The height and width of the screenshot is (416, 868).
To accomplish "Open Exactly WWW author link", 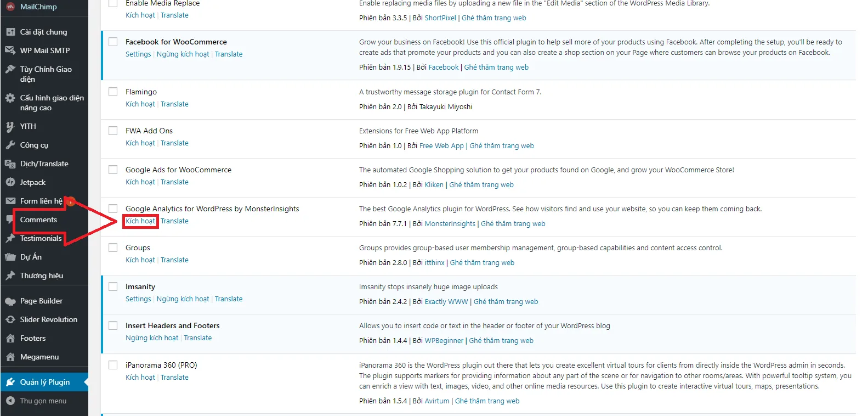I will click(x=446, y=302).
